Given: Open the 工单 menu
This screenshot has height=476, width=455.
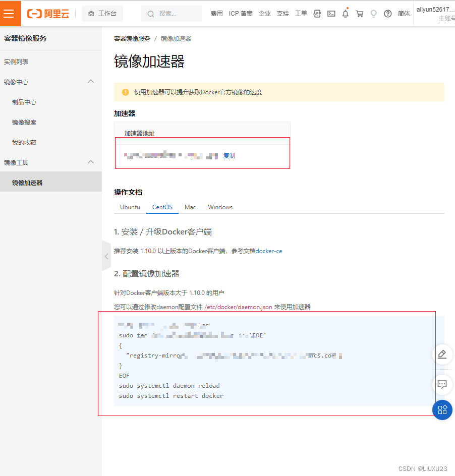Looking at the screenshot, I should point(301,14).
